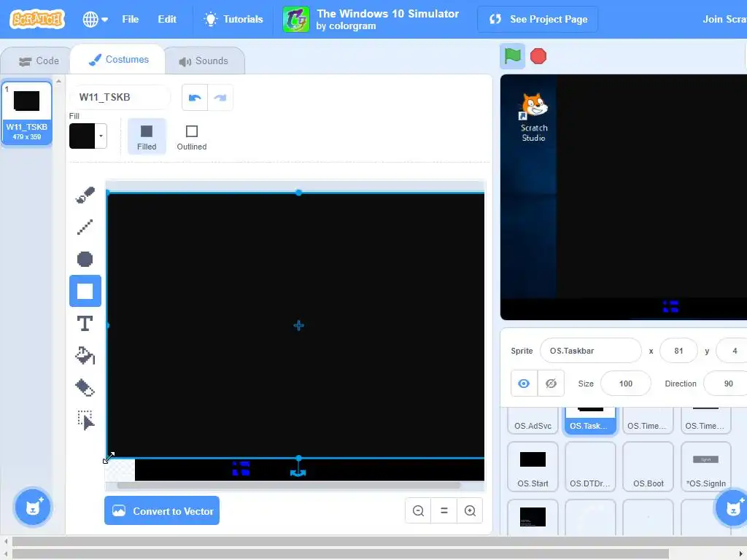
Task: Select the OS.Start sprite
Action: tap(533, 467)
